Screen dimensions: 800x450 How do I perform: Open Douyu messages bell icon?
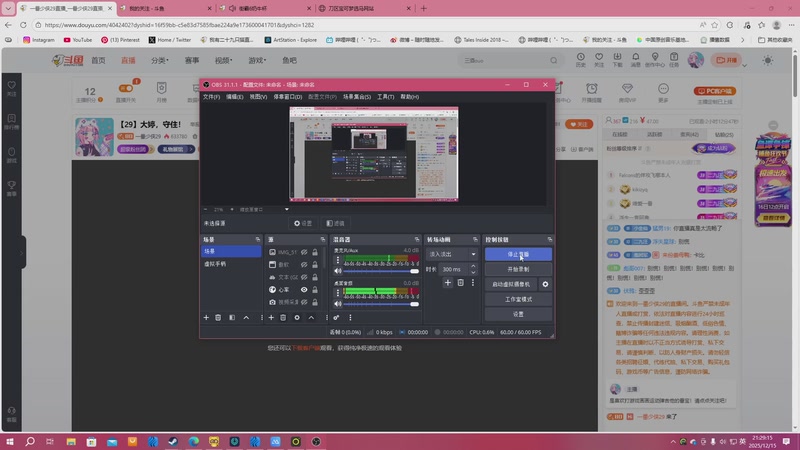(636, 59)
